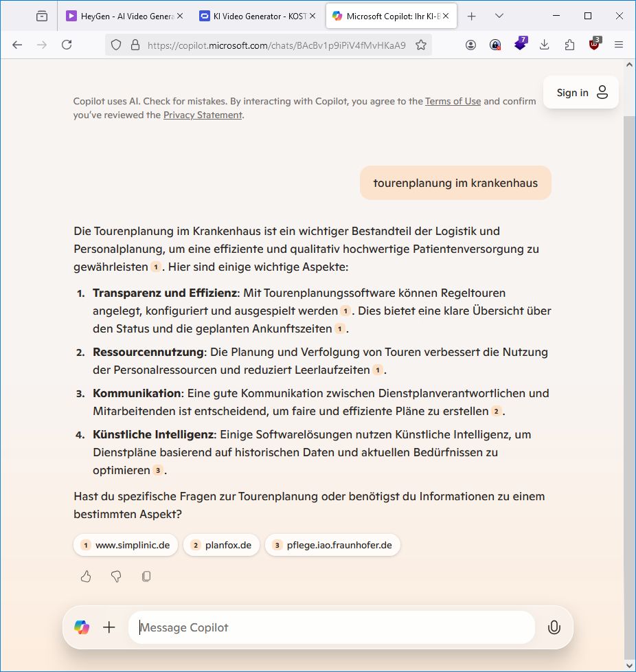Screen dimensions: 636x672
Task: Open the downloads panel
Action: (x=545, y=45)
